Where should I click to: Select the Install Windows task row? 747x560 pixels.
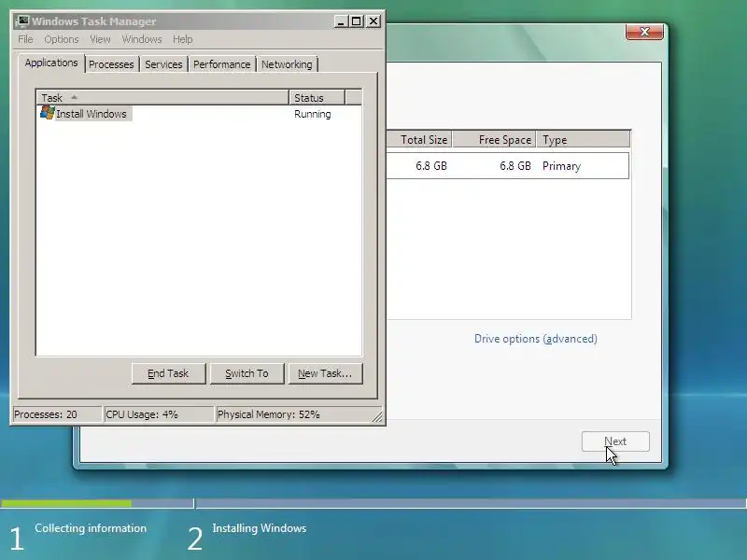199,114
